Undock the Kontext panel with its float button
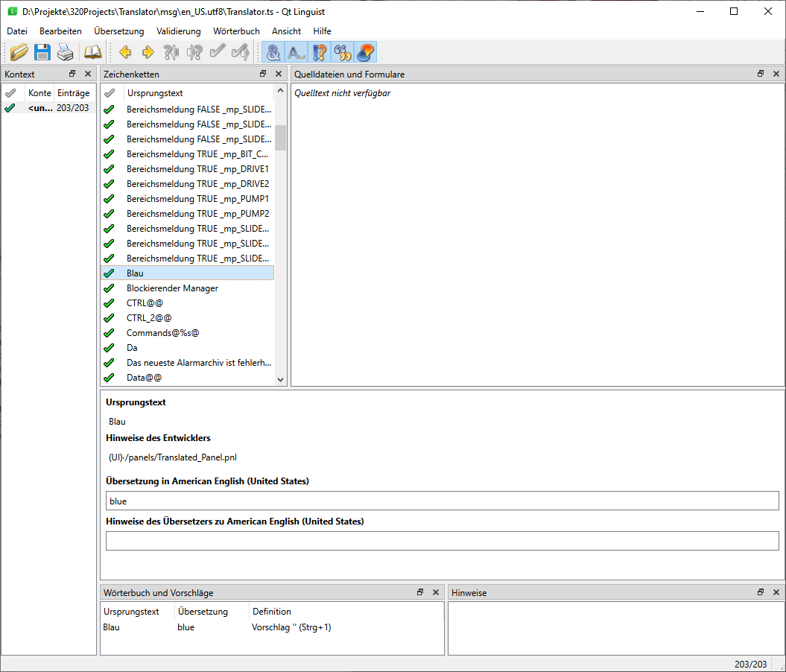 (x=72, y=74)
